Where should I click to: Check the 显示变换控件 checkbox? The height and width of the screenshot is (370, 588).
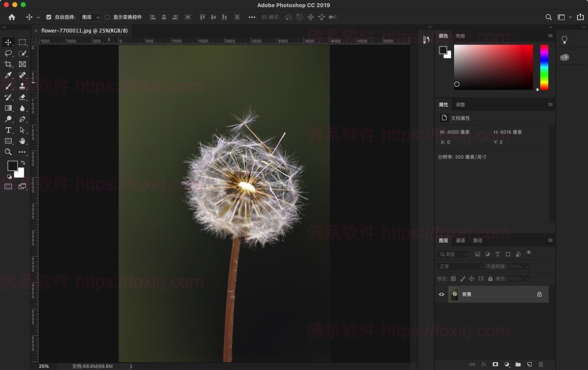tap(106, 17)
